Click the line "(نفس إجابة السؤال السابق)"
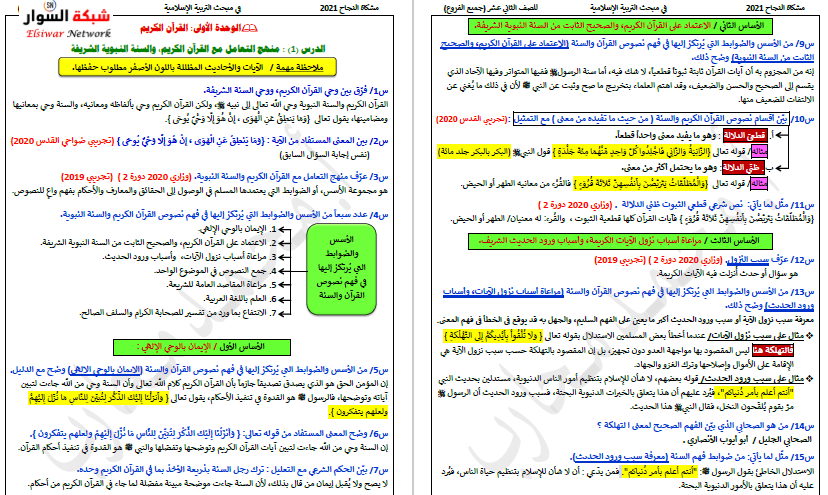Image resolution: width=828 pixels, height=495 pixels. (324, 155)
